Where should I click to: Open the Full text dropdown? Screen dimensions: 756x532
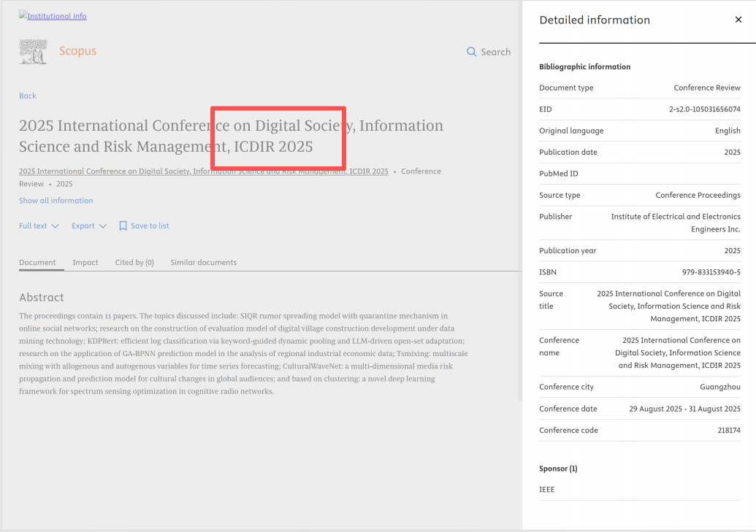39,226
